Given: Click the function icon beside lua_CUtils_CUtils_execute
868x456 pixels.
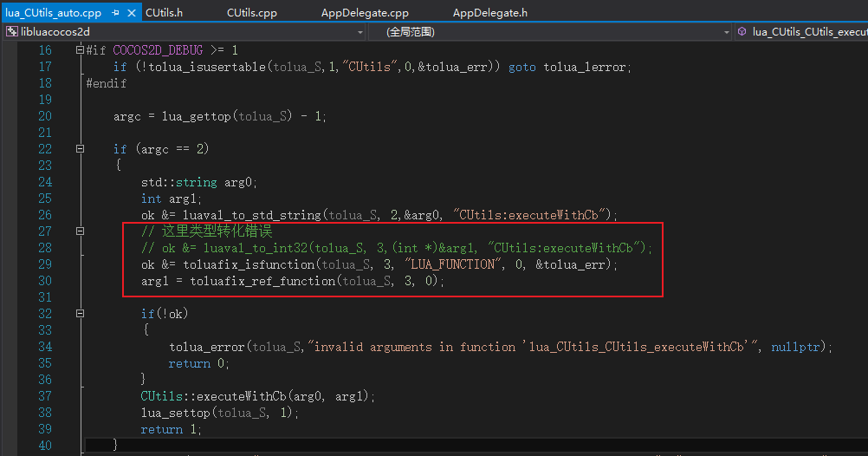Looking at the screenshot, I should pos(742,32).
